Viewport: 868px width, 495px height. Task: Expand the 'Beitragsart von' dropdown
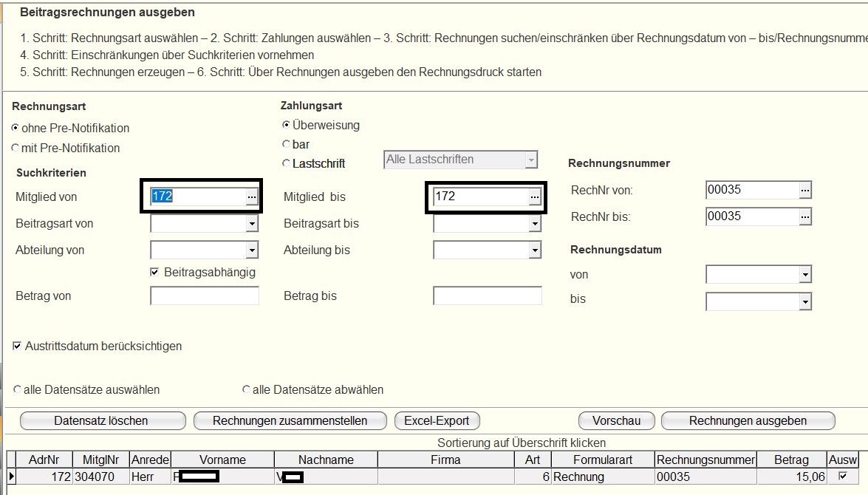pyautogui.click(x=251, y=224)
